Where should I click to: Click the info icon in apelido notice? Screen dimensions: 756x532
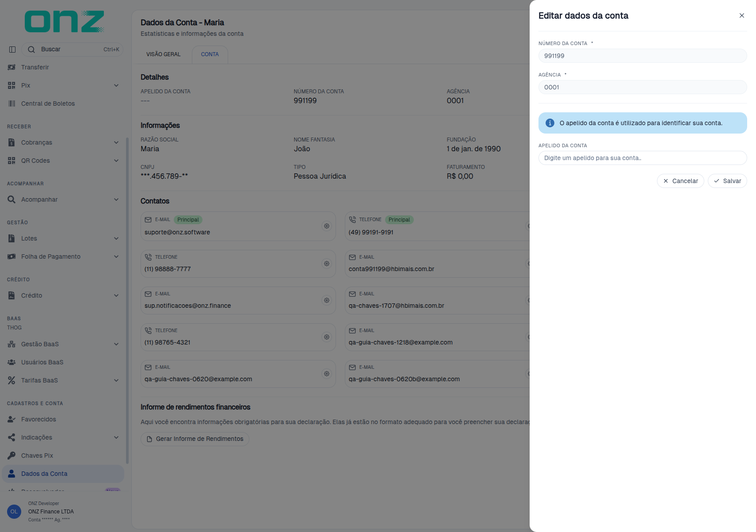550,123
